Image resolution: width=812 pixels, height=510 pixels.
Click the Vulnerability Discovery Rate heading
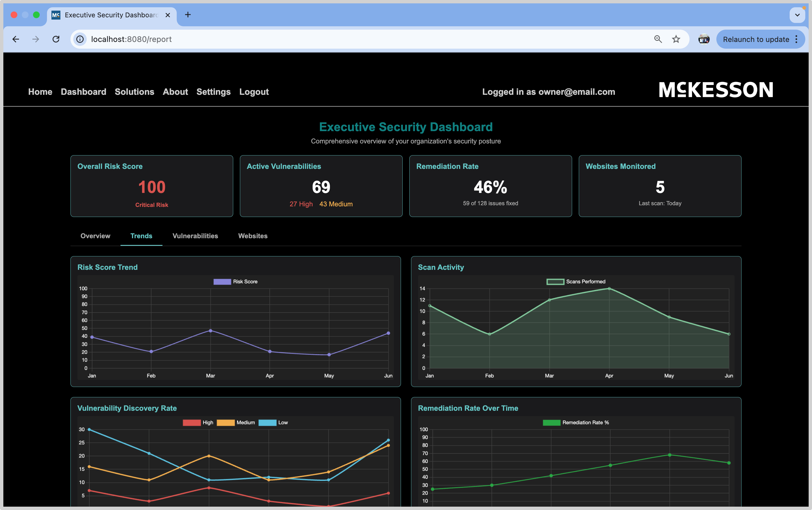127,408
